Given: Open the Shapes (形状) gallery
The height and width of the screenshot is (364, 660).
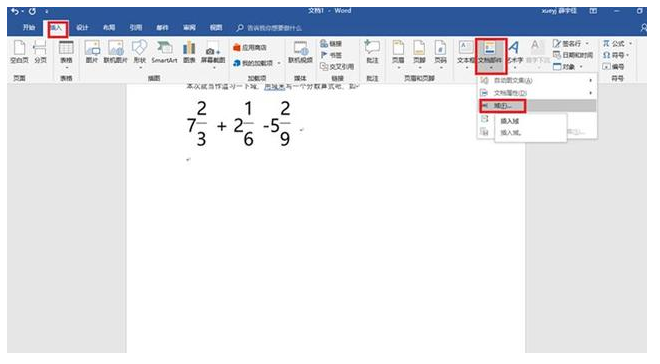Looking at the screenshot, I should (x=140, y=54).
